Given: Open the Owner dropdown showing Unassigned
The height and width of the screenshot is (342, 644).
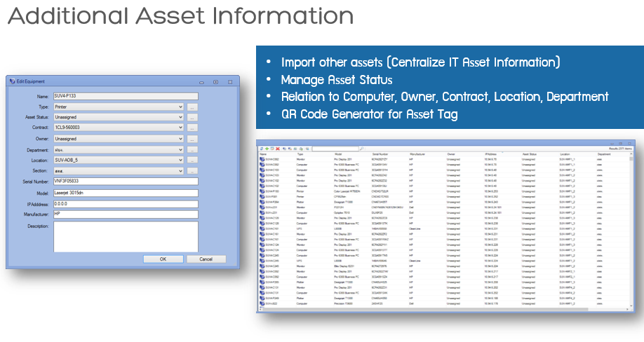Looking at the screenshot, I should click(119, 139).
